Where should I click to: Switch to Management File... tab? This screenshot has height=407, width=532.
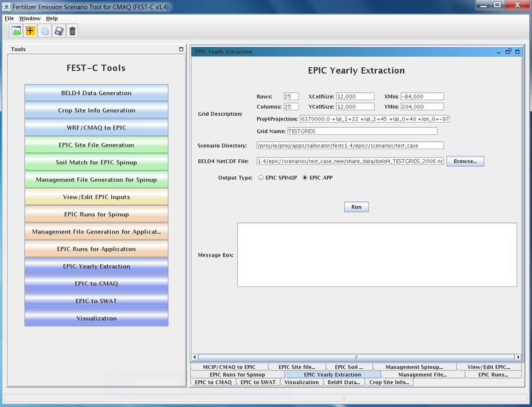422,375
